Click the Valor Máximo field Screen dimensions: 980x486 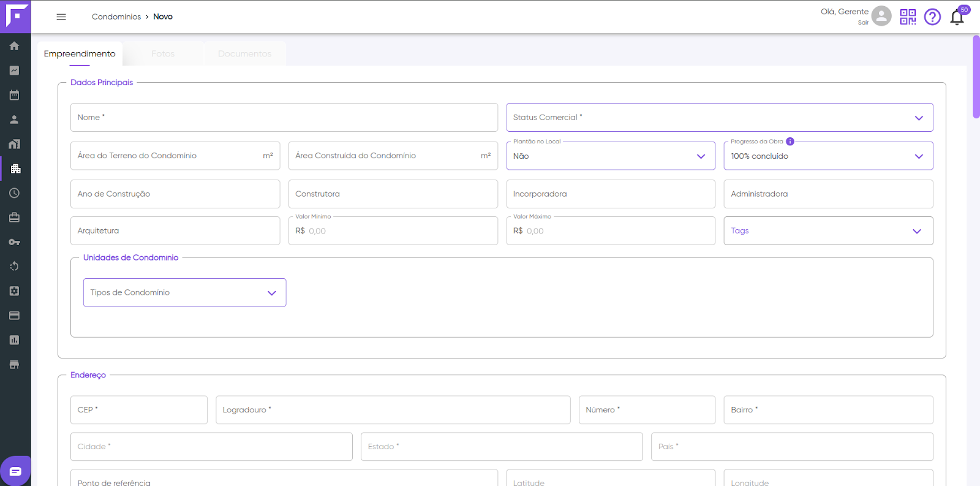pos(611,230)
